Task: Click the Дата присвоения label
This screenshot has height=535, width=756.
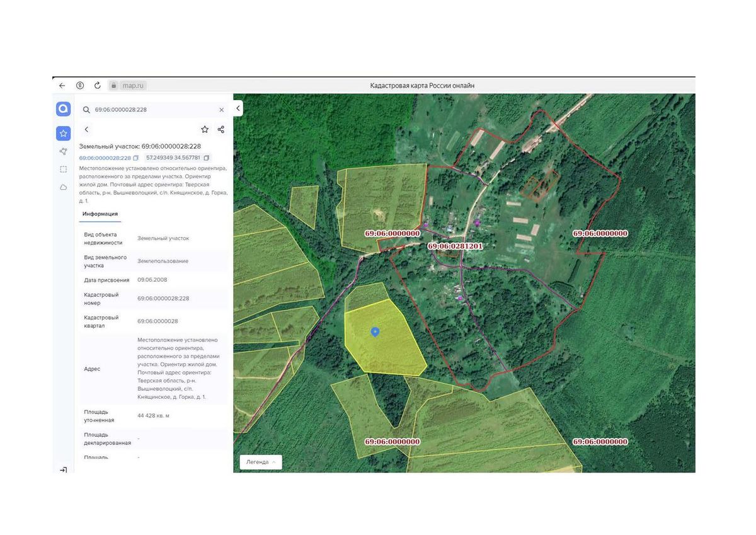Action: tap(106, 280)
